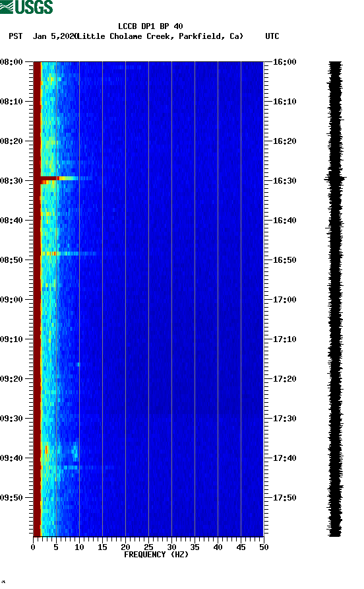This screenshot has width=364, height=589.
Task: Click the USGS logo
Action: 26,7
